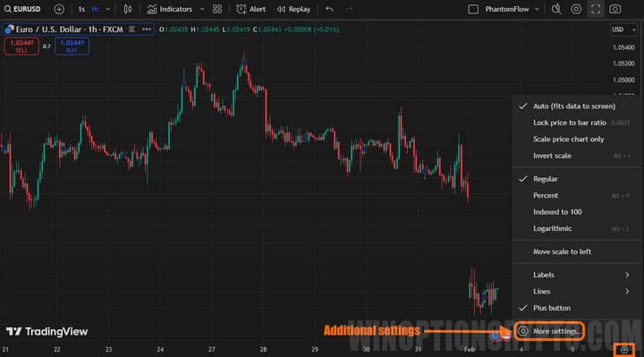
Task: Open the EURUSD symbol search
Action: point(22,9)
